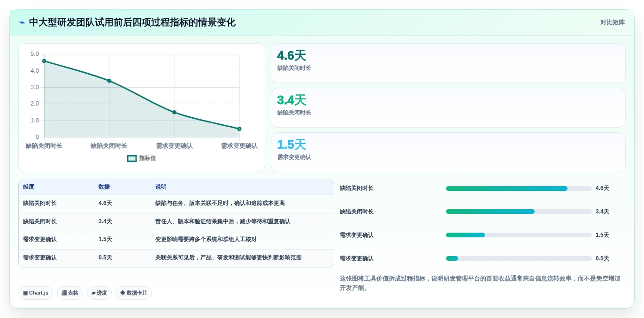Click the 0.5天 table cell
Image resolution: width=644 pixels, height=318 pixels.
pyautogui.click(x=105, y=257)
